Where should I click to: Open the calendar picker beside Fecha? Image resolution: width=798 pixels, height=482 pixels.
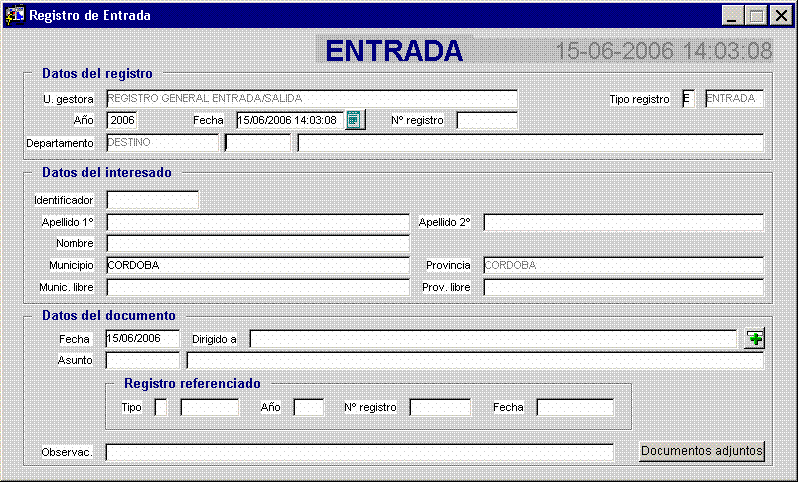pyautogui.click(x=355, y=121)
